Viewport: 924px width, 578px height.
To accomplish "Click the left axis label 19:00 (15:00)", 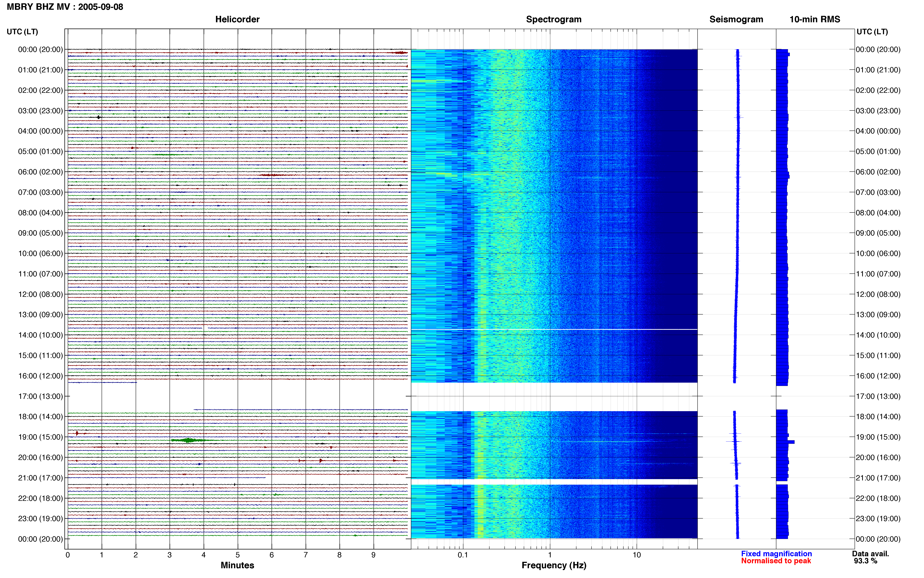I will 41,437.
